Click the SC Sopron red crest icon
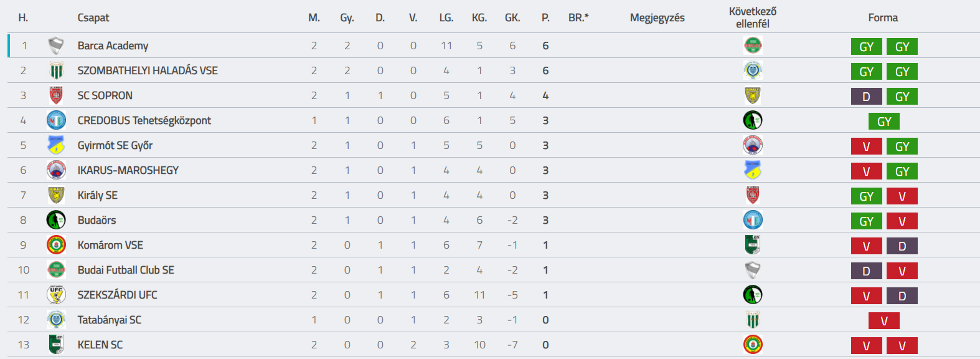This screenshot has height=359, width=980. point(56,95)
